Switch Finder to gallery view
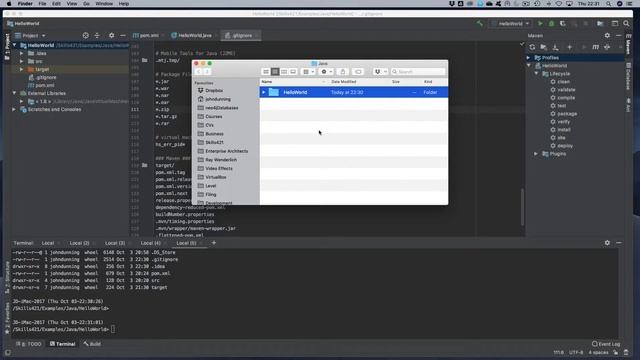 (293, 72)
